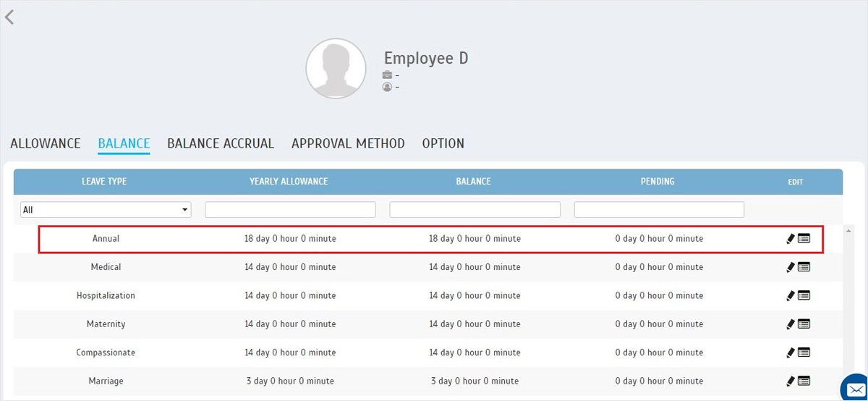Select the Option tab
The width and height of the screenshot is (868, 401).
[443, 143]
